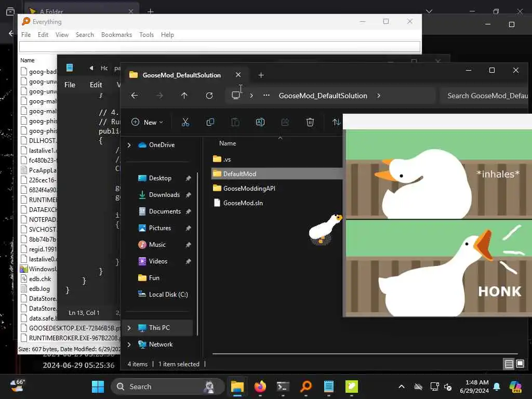Open the Tools menu in Everything

[147, 35]
